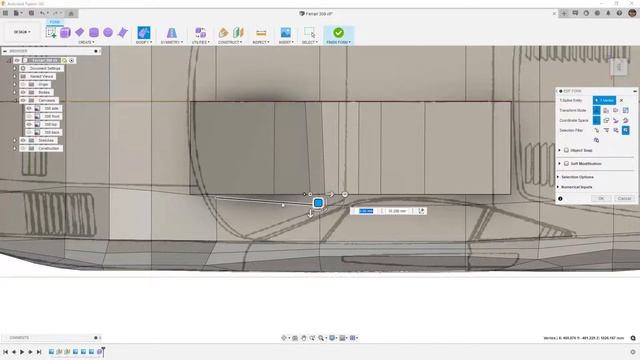The height and width of the screenshot is (360, 640).
Task: Open the data panel grid icon
Action: [5, 13]
